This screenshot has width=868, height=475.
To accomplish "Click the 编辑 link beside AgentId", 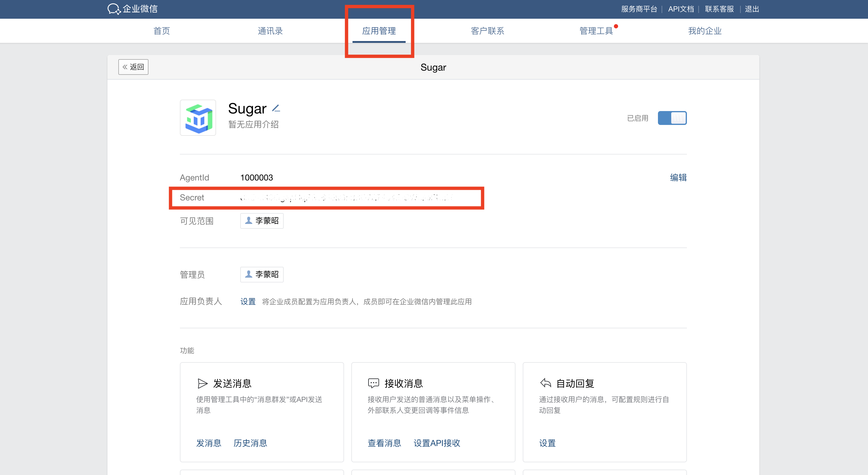I will [x=678, y=177].
